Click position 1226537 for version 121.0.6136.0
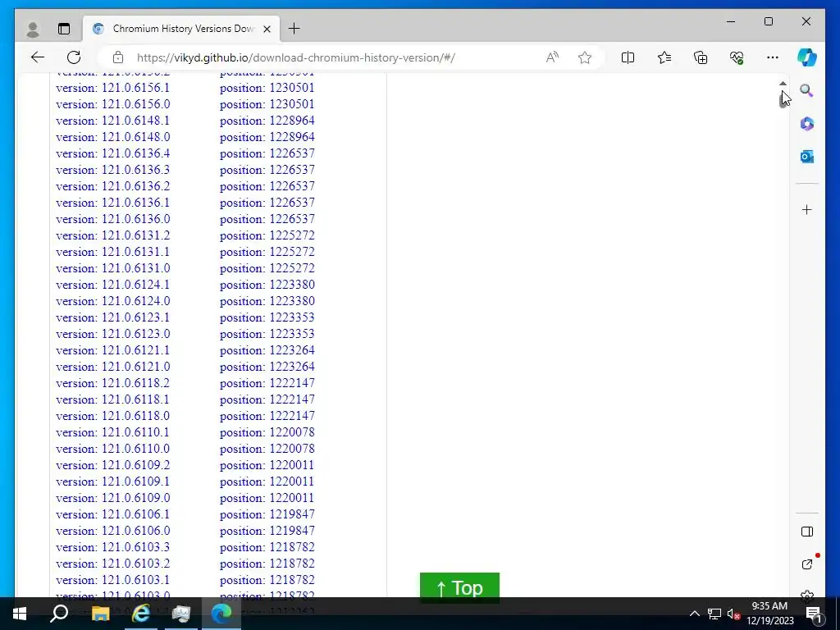The image size is (840, 630). [x=267, y=219]
